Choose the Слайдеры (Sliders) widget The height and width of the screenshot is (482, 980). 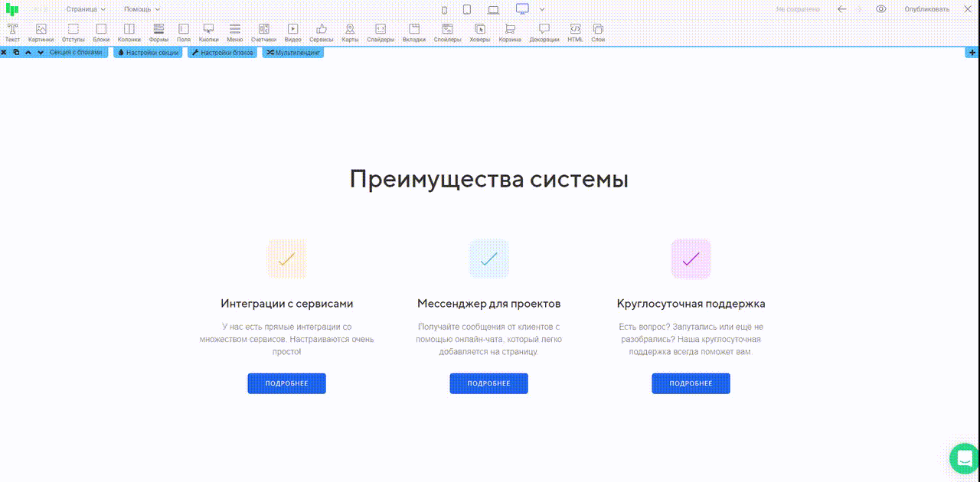click(381, 31)
